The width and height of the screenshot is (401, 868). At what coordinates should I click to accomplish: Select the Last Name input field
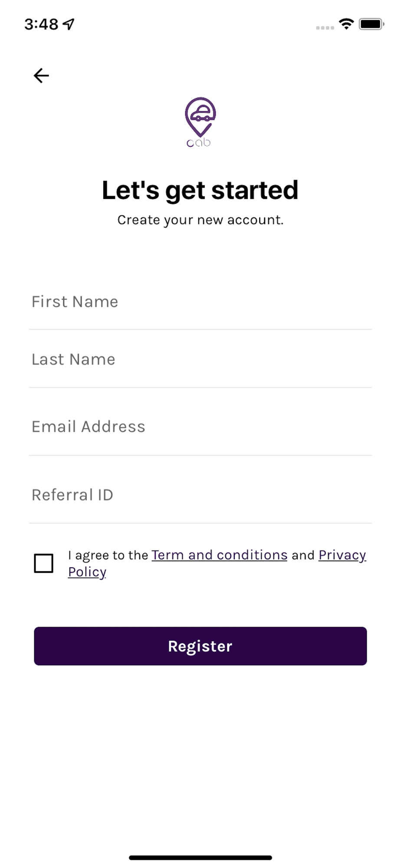(x=200, y=359)
